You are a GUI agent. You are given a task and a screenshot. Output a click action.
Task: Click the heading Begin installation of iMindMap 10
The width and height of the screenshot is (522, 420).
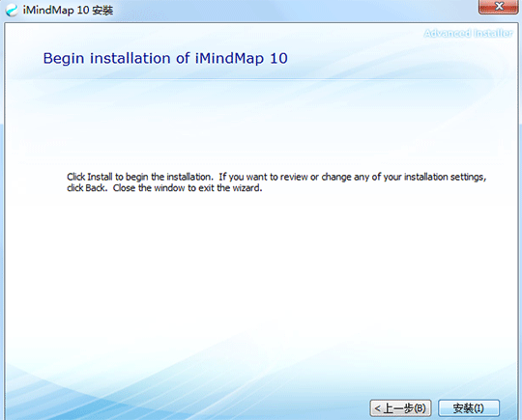tap(165, 59)
